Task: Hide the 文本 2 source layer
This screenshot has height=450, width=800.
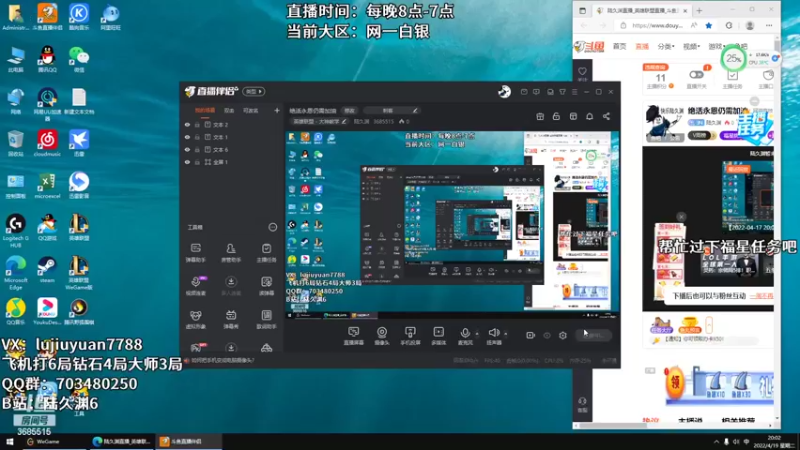Action: [187, 124]
